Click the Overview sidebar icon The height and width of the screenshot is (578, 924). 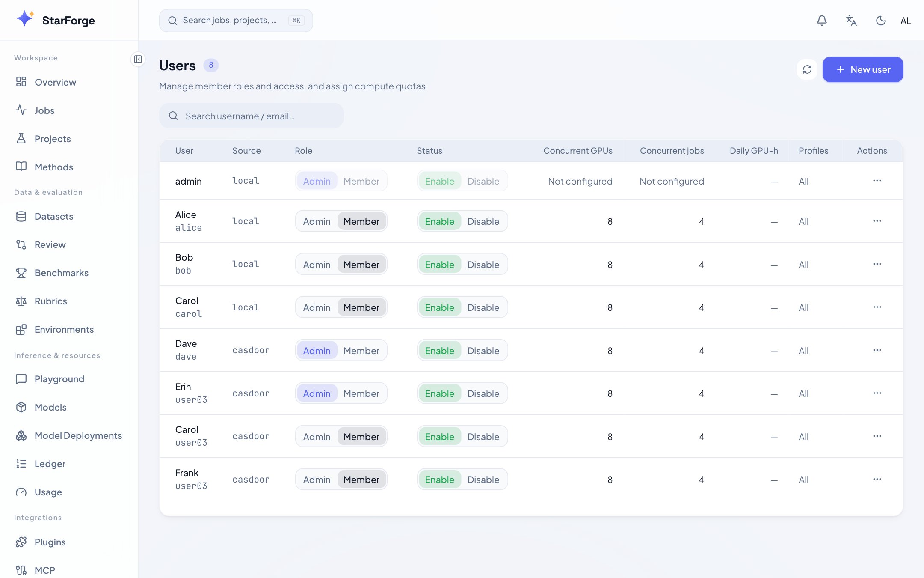pos(21,82)
